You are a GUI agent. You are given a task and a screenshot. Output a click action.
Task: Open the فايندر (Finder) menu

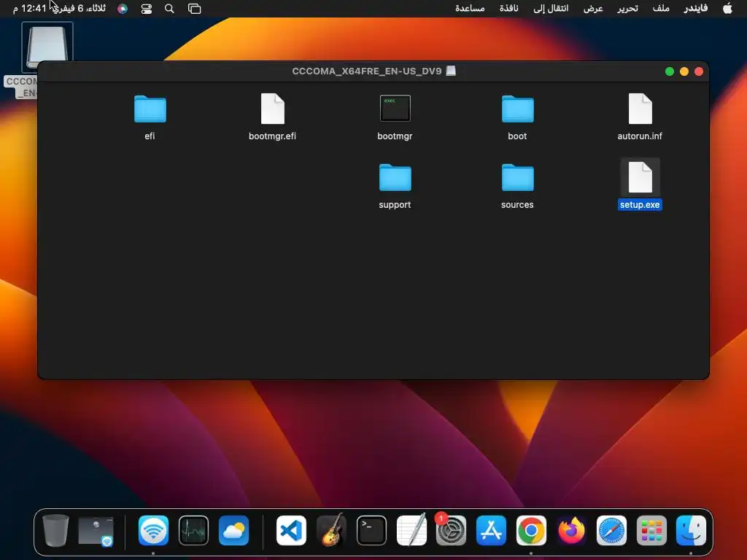[695, 8]
